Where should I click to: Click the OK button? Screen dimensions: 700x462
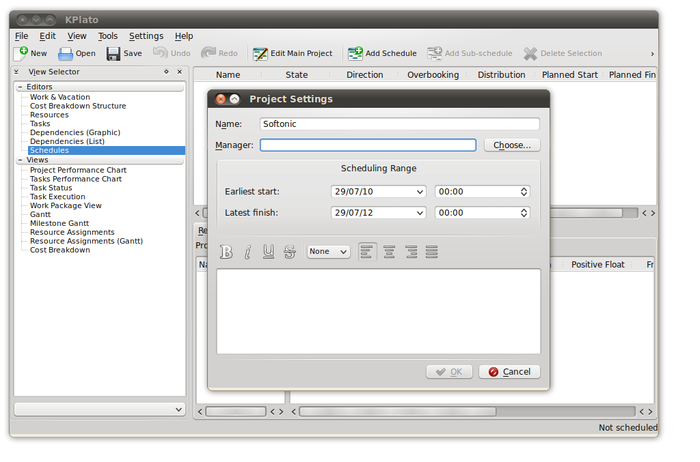tap(449, 372)
